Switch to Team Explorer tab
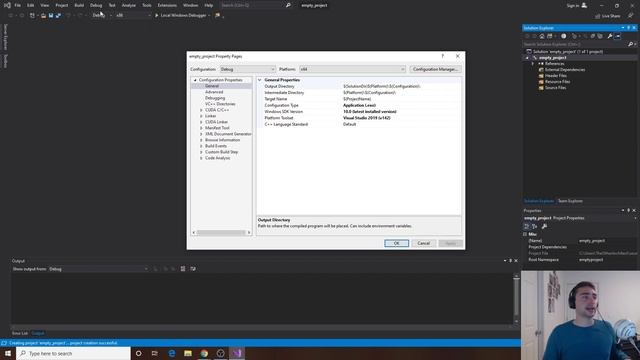 570,201
